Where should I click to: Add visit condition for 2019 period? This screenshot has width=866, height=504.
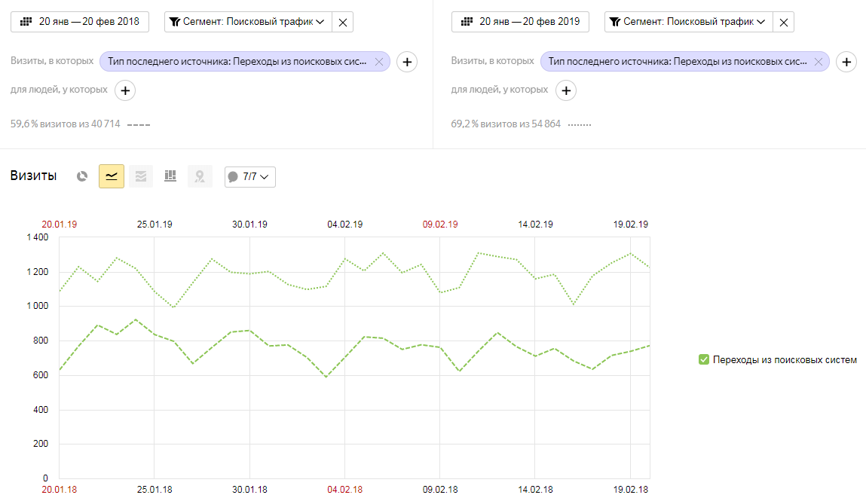846,62
